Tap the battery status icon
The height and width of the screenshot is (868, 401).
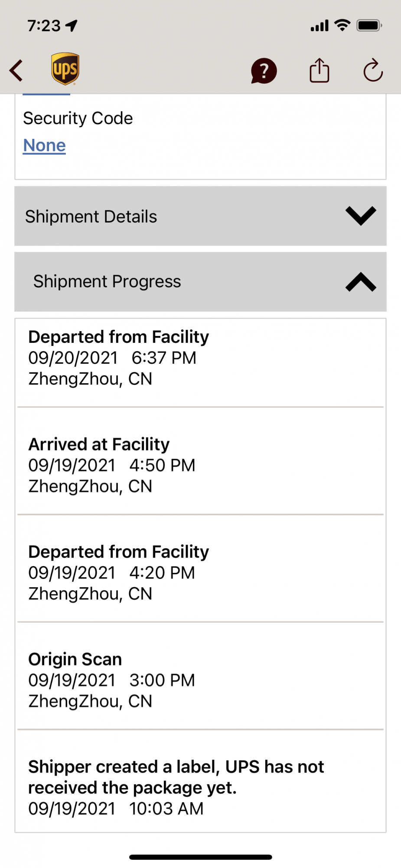(x=369, y=26)
